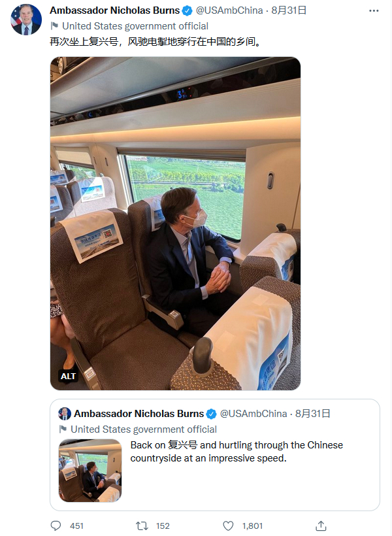Viewport: 392px width, 536px height.
Task: Click the @USAmbChina handle on main tweet
Action: point(229,10)
